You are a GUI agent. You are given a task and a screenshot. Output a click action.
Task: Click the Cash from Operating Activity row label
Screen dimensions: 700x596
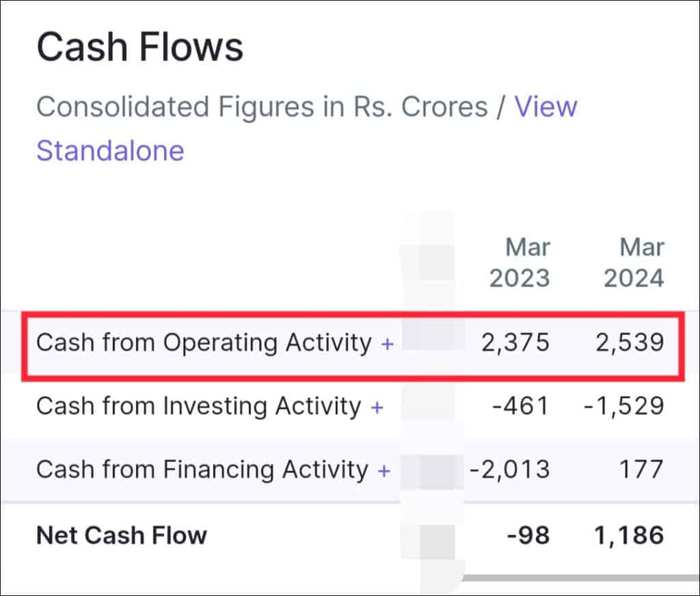tap(204, 343)
